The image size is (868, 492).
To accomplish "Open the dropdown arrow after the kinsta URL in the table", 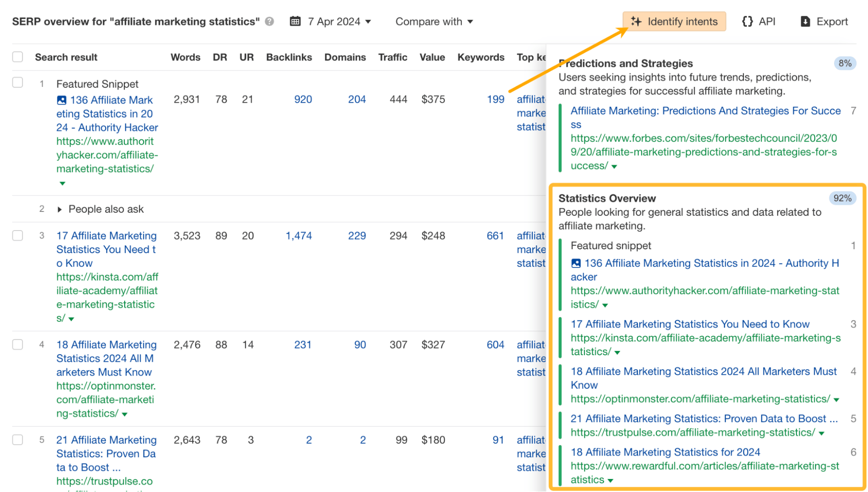I will tap(71, 319).
